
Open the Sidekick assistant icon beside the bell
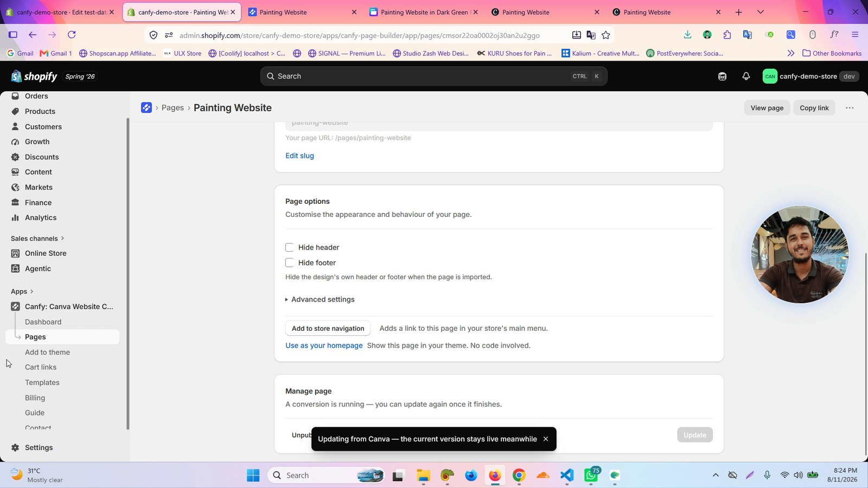722,76
